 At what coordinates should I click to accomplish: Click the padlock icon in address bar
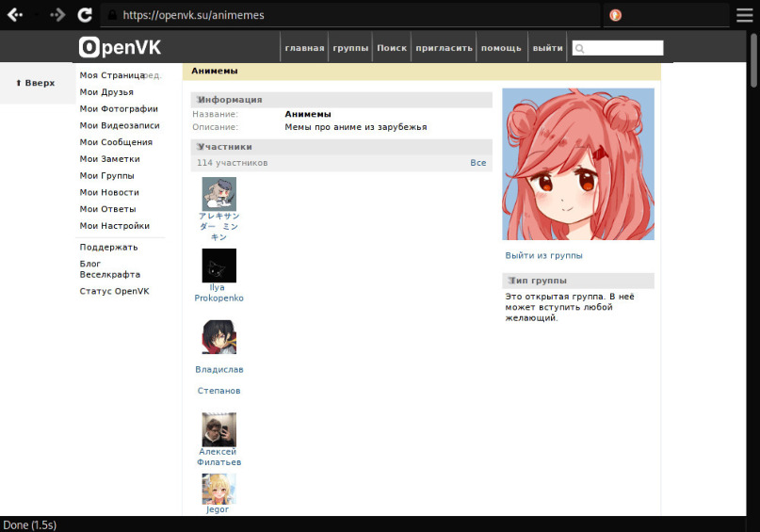coord(112,15)
